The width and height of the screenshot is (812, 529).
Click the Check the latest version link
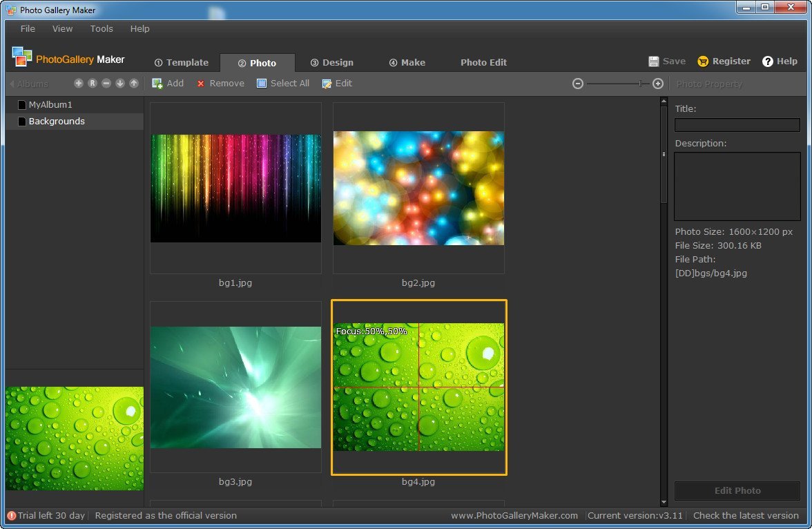tap(746, 515)
